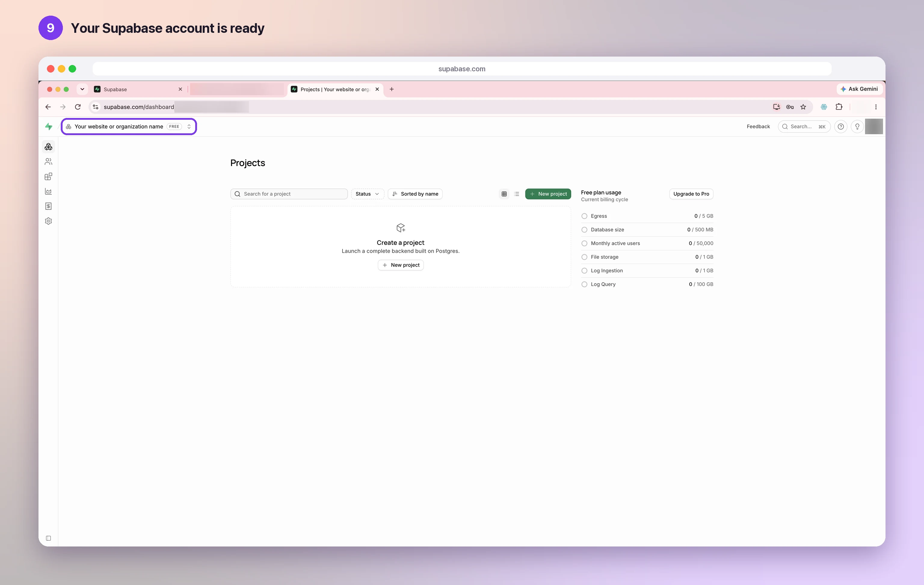924x585 pixels.
Task: Open the Status filter dropdown
Action: pos(367,194)
